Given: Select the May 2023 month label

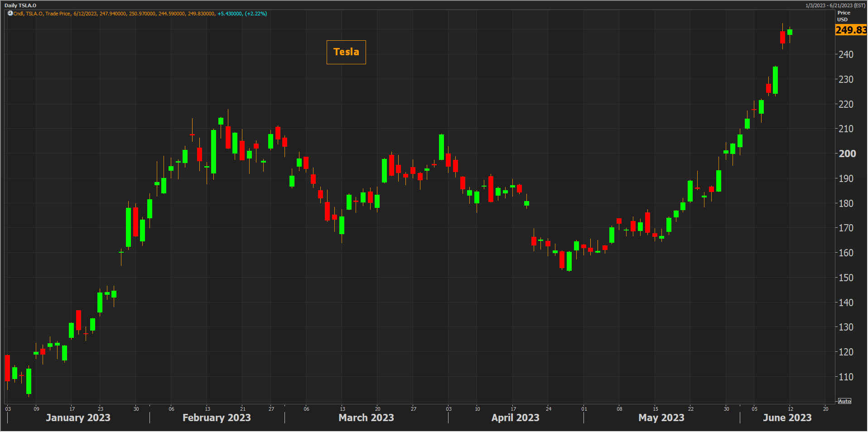Looking at the screenshot, I should 661,418.
